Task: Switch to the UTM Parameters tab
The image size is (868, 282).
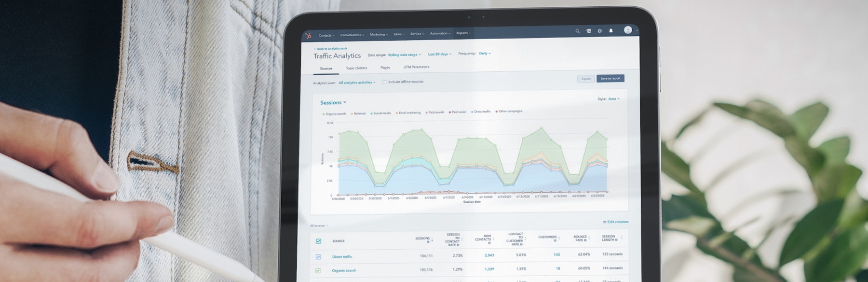Action: [x=416, y=67]
